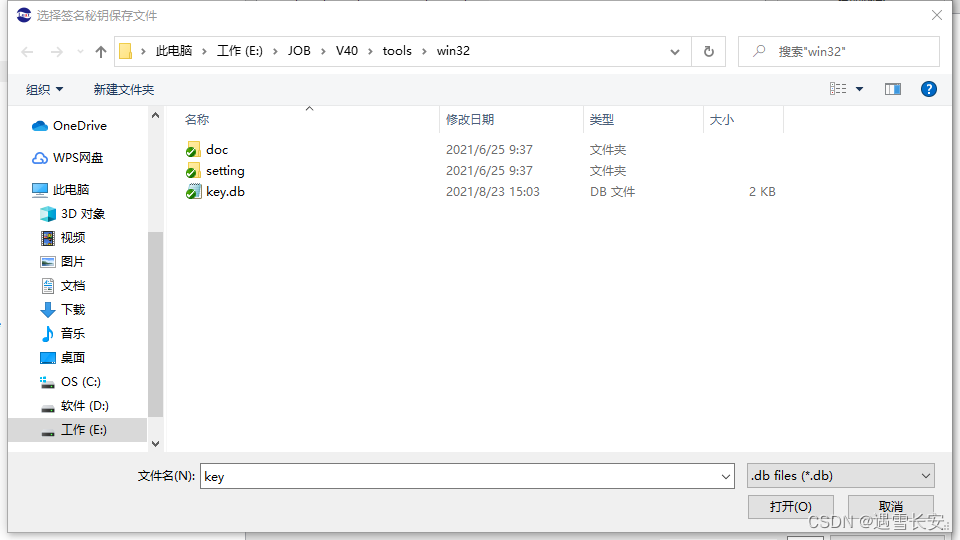Click the 2 KB size cell
This screenshot has width=960, height=540.
tap(762, 192)
